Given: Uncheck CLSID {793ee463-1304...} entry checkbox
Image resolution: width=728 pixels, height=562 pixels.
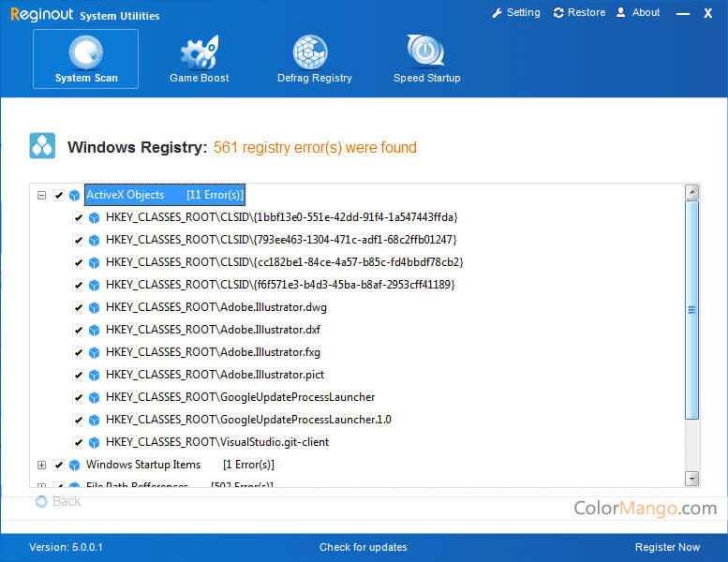Looking at the screenshot, I should click(78, 240).
